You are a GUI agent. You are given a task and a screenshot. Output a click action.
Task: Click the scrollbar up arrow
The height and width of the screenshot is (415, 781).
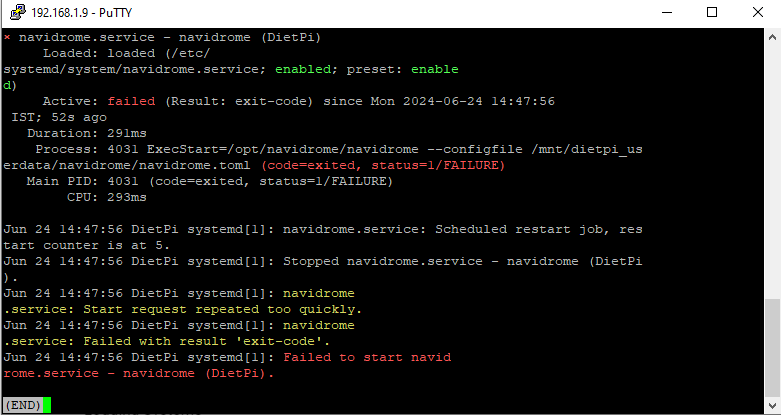772,37
